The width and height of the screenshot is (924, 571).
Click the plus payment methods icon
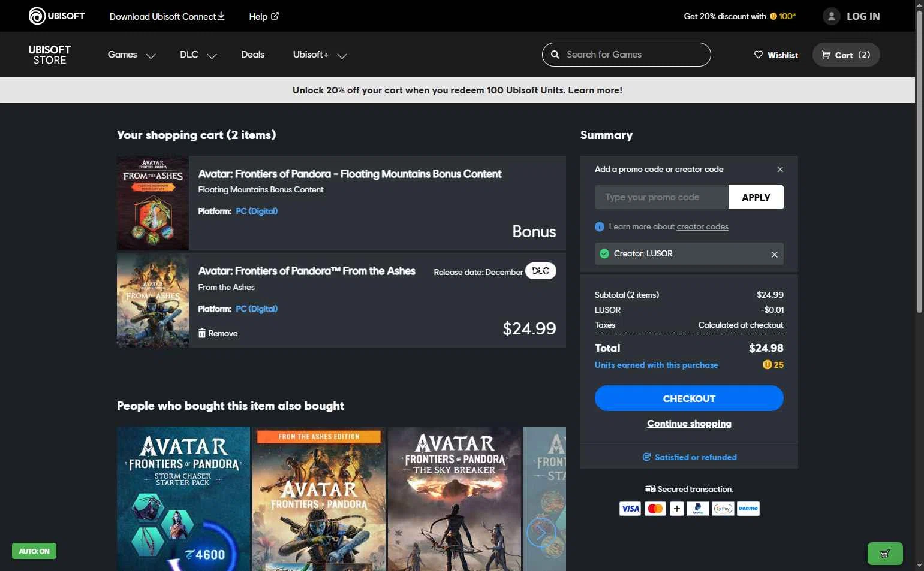click(677, 509)
